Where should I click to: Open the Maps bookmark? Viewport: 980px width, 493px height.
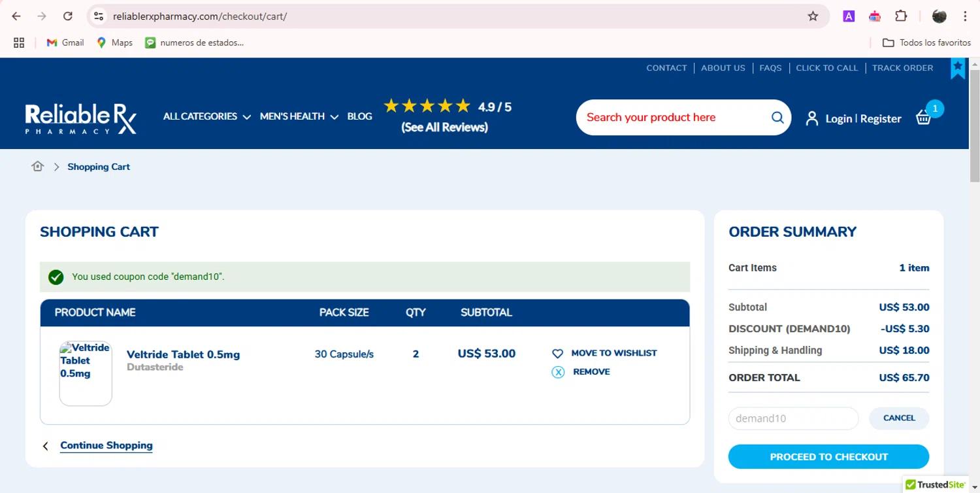[x=114, y=42]
